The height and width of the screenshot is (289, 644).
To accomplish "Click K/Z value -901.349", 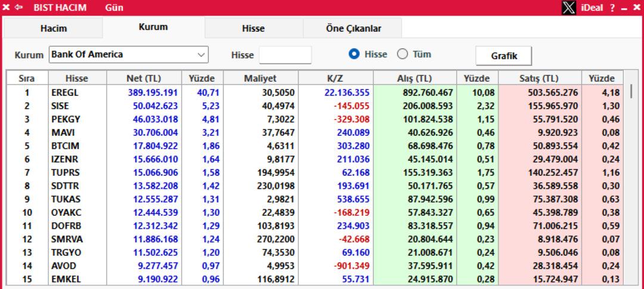I will tap(352, 266).
